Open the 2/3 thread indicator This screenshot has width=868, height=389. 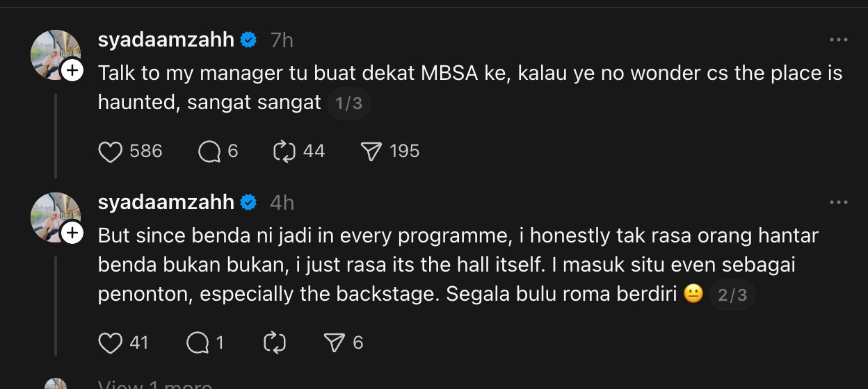pos(732,295)
